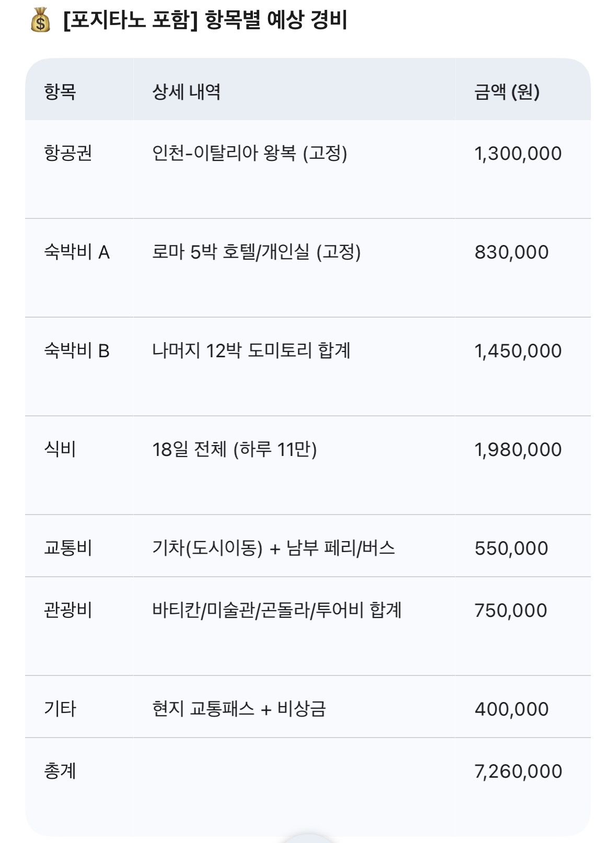Viewport: 616px width, 843px height.
Task: Select the 숙박비 A row label
Action: coord(77,252)
